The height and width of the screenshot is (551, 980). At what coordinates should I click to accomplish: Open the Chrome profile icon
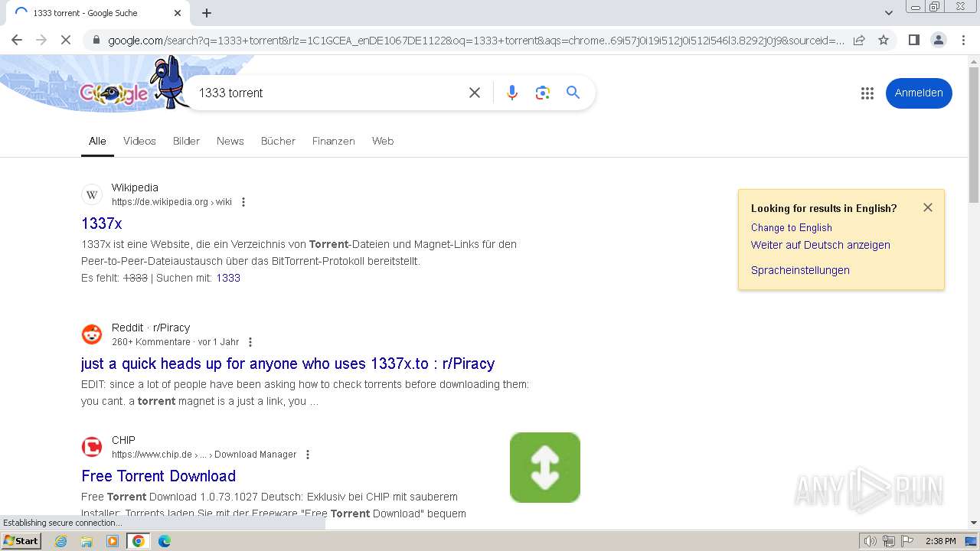coord(939,40)
